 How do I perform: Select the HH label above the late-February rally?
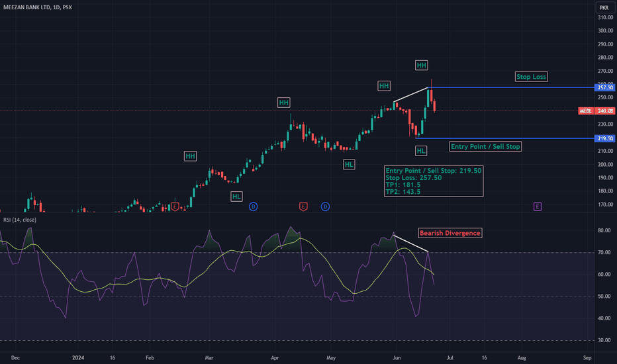pyautogui.click(x=191, y=156)
